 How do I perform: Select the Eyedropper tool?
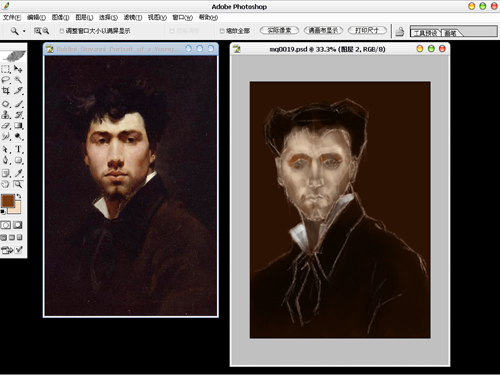(x=18, y=173)
